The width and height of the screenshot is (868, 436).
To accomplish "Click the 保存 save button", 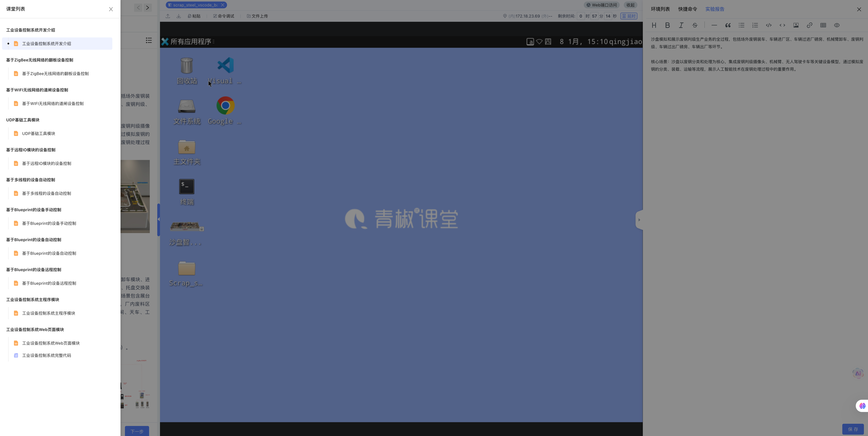I will [853, 429].
